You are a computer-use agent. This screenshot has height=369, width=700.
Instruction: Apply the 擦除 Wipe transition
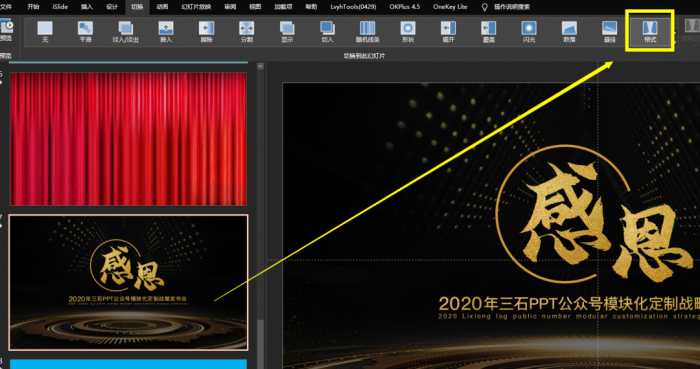206,32
